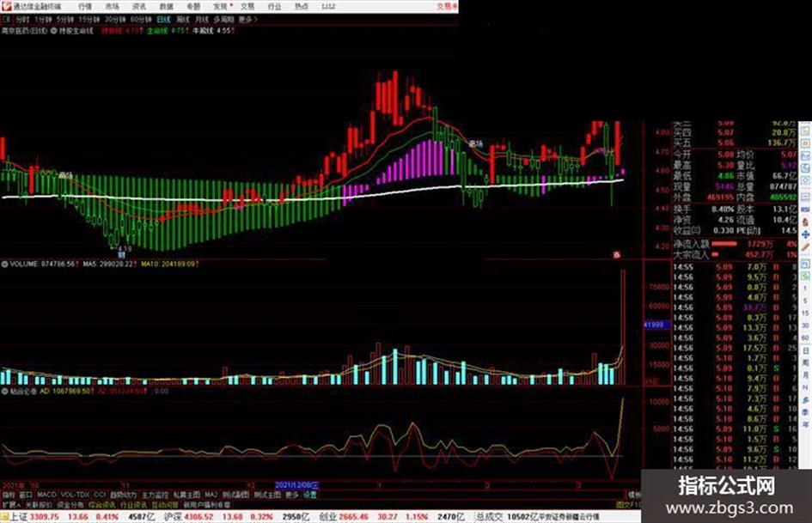Open the 交易 menu
812x523 pixels.
click(247, 6)
